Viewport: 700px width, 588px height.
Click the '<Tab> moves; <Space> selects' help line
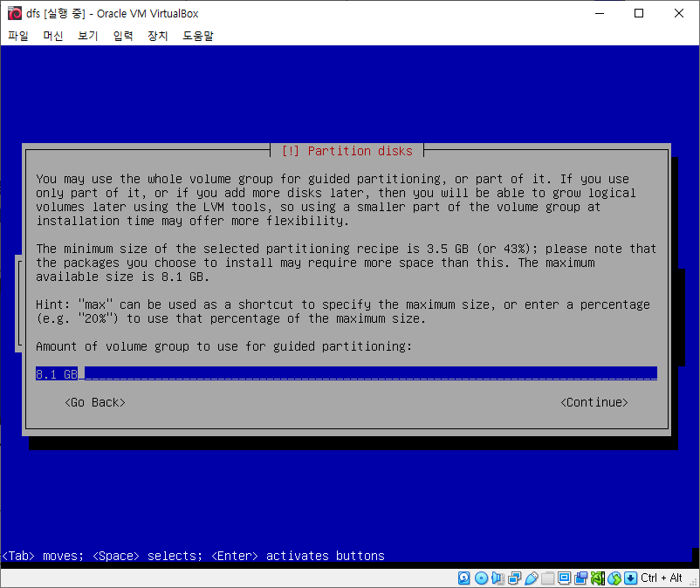point(193,556)
